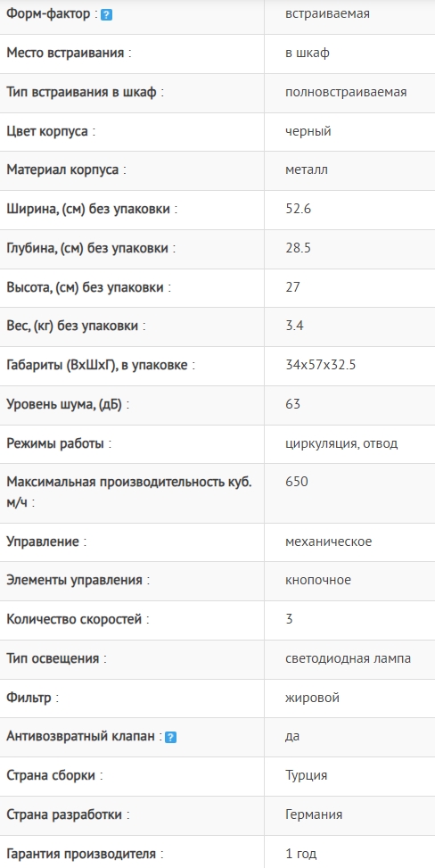Select packaged dimensions 34x57x32.5
Image resolution: width=435 pixels, height=868 pixels.
(x=320, y=366)
